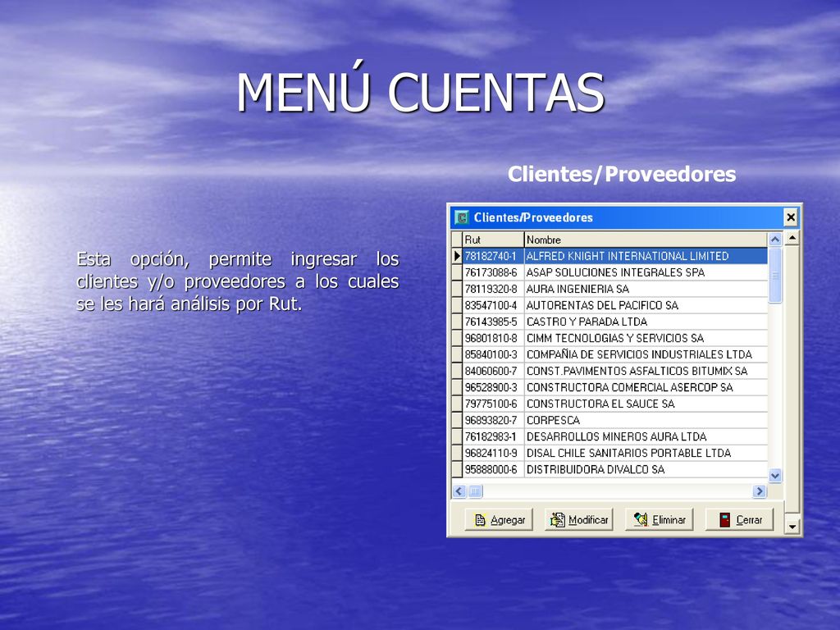Select AURA INGENIERIA SA
Viewport: 840px width, 630px height.
click(x=646, y=289)
